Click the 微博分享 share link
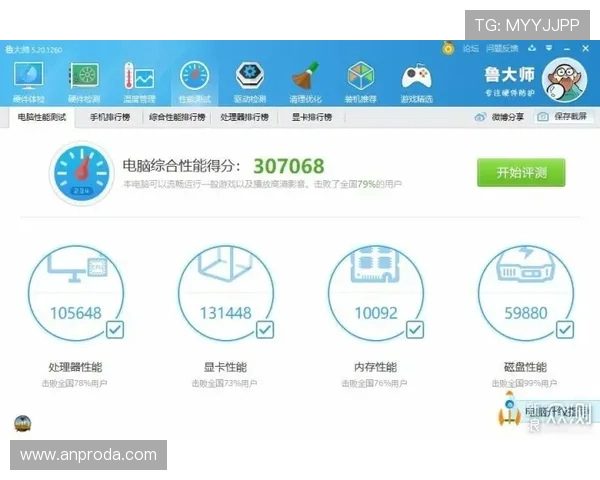This screenshot has width=600, height=480. pyautogui.click(x=499, y=117)
